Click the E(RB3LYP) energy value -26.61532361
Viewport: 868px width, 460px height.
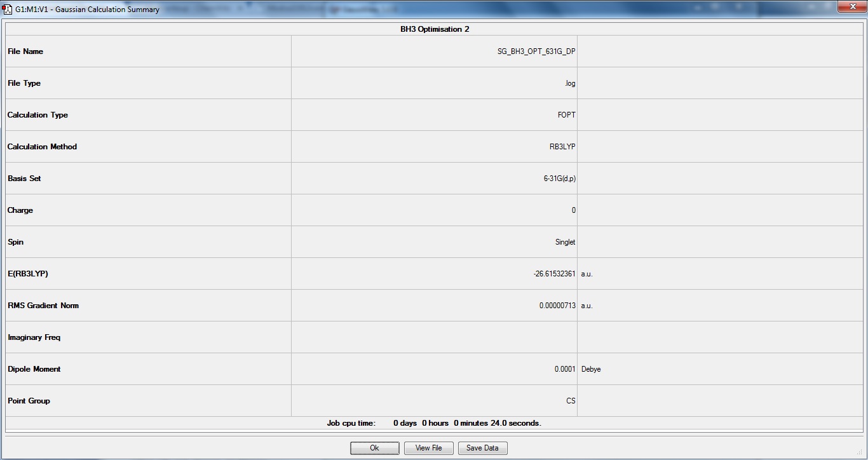[x=555, y=274]
